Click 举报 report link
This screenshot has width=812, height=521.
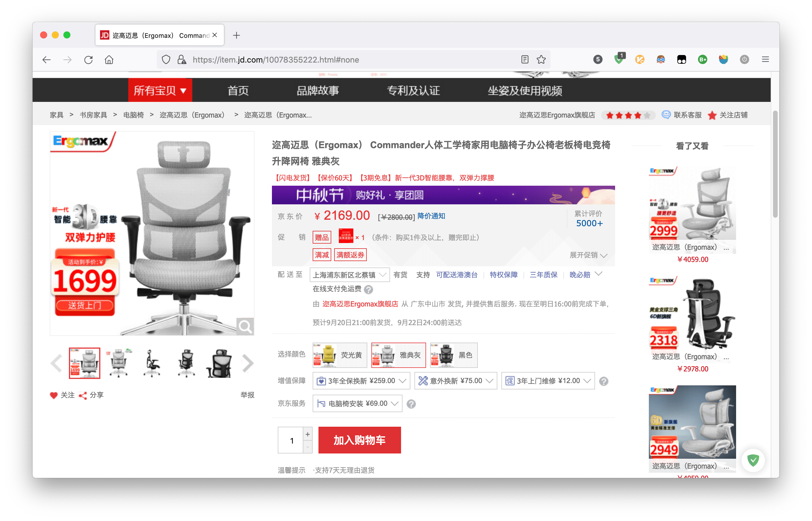tap(247, 395)
